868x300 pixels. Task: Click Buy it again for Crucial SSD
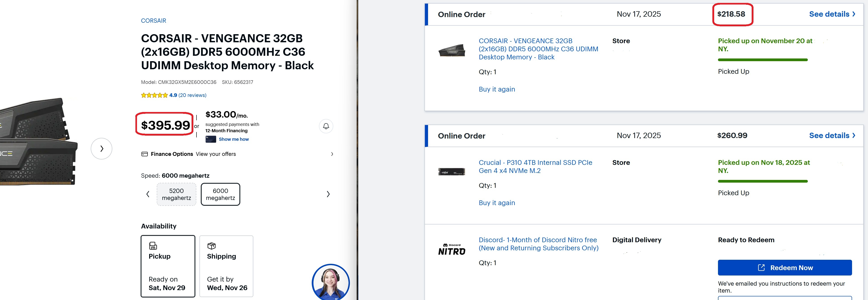point(497,203)
